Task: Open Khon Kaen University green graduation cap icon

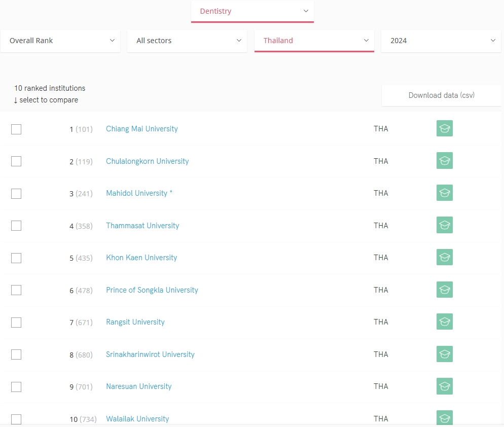Action: coord(445,257)
